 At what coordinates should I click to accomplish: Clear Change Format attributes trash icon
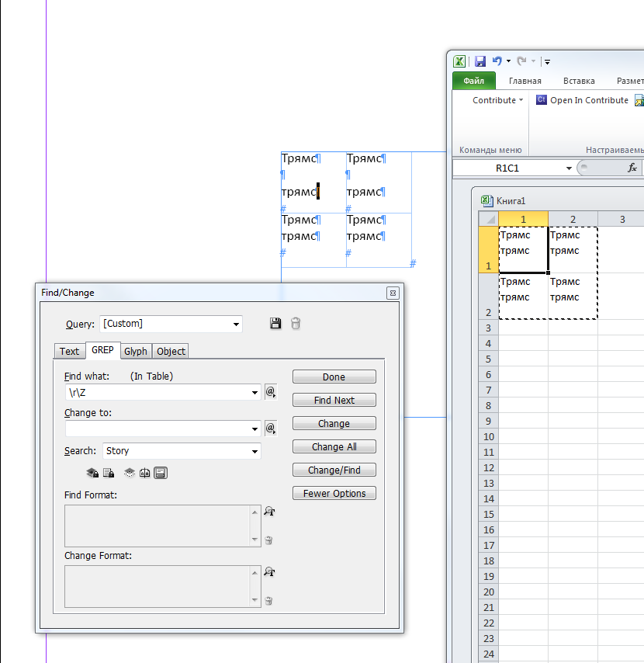tap(268, 600)
